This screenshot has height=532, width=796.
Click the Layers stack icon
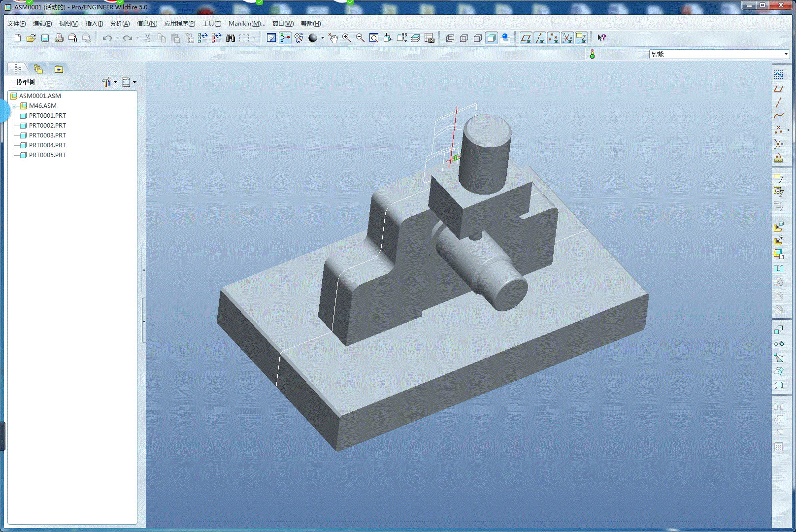415,38
